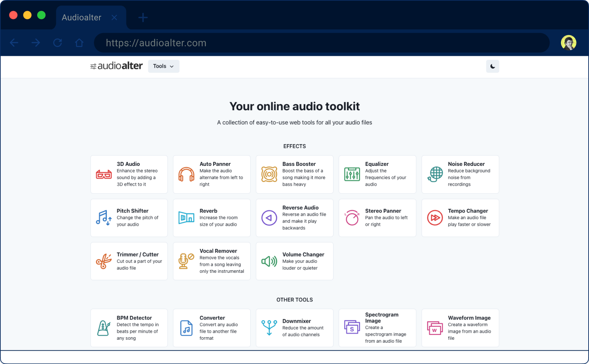The height and width of the screenshot is (364, 589).
Task: Click the Bass Booster speaker icon
Action: tap(269, 174)
